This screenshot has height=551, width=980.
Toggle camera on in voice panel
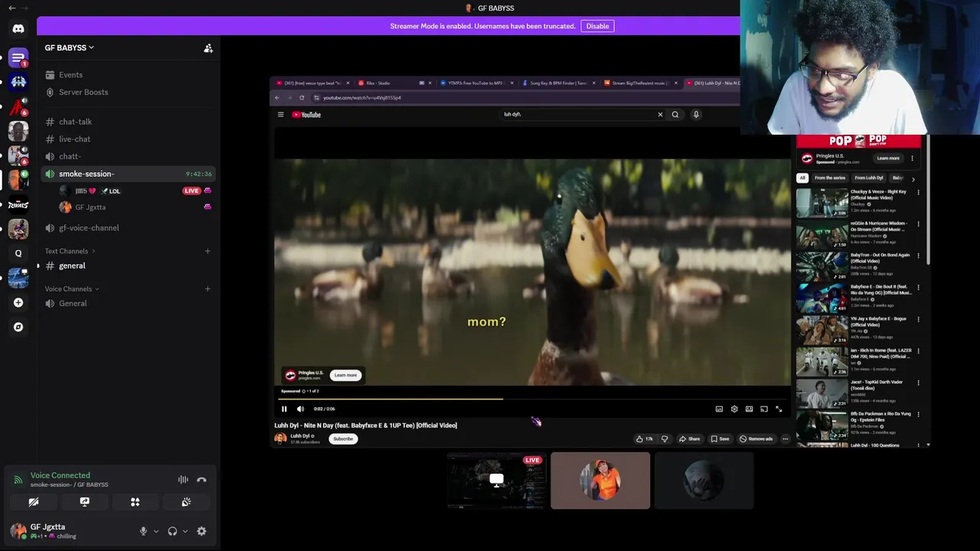tap(34, 502)
